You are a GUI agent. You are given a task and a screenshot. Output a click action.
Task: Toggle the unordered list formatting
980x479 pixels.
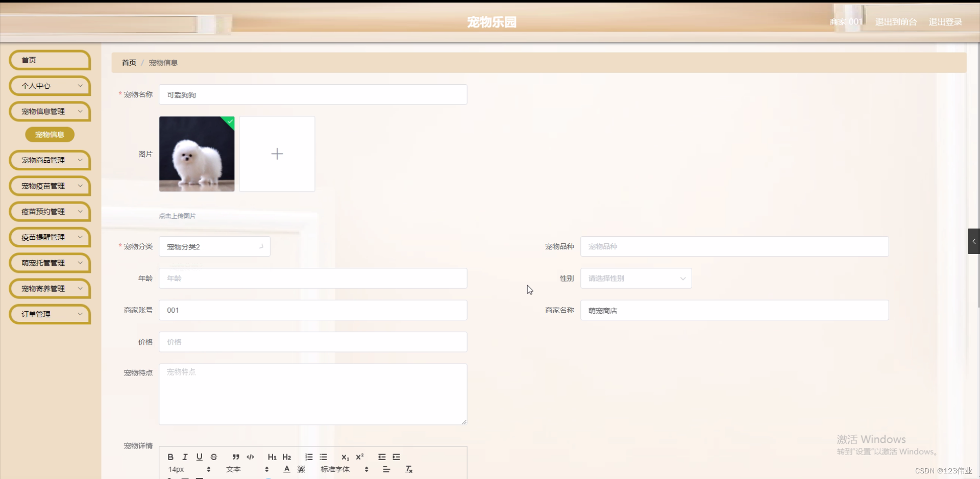point(323,457)
